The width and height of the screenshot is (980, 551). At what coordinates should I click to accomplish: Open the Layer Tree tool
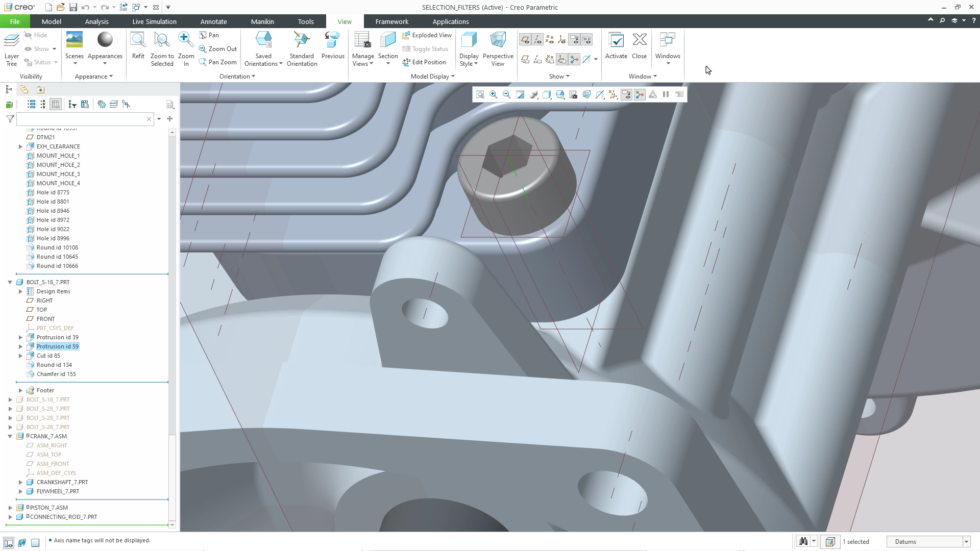point(11,49)
